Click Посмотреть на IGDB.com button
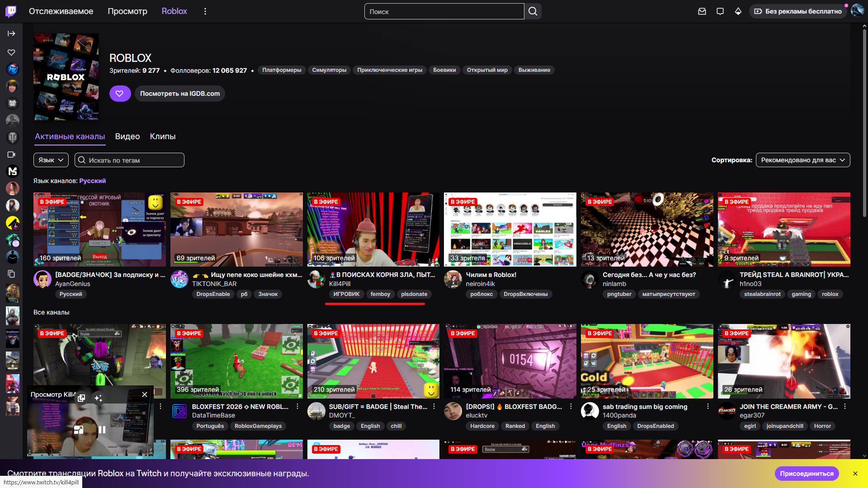Viewport: 868px width, 488px height. pos(179,94)
